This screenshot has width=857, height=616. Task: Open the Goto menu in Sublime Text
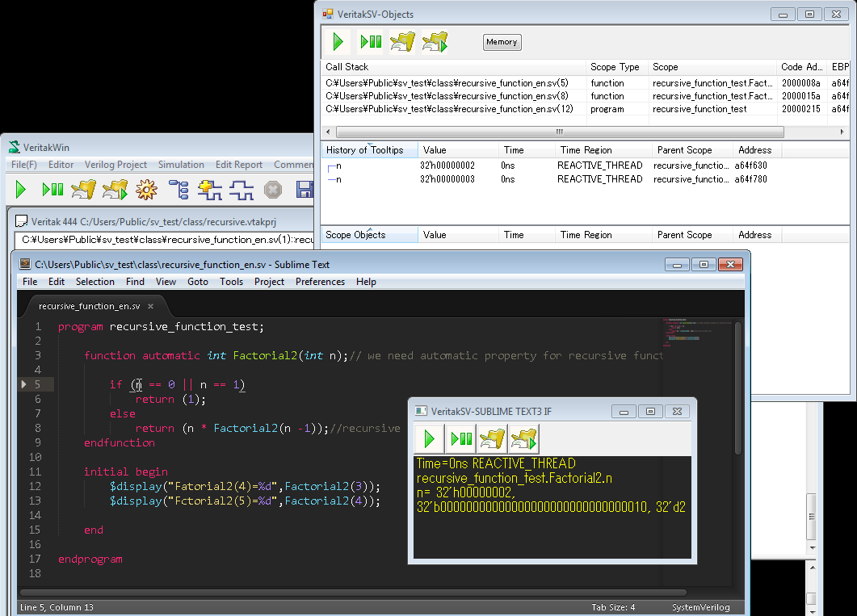click(198, 282)
